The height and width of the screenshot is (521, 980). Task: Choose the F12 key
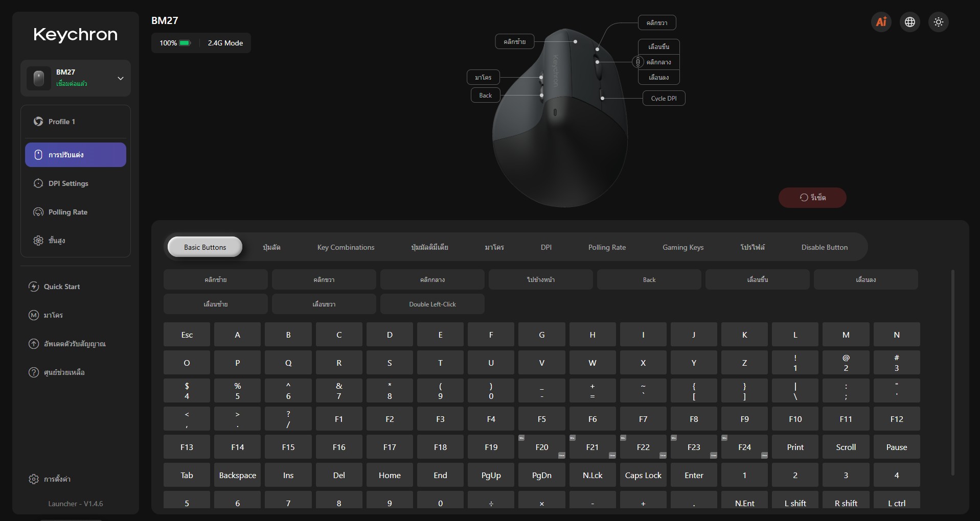tap(897, 419)
